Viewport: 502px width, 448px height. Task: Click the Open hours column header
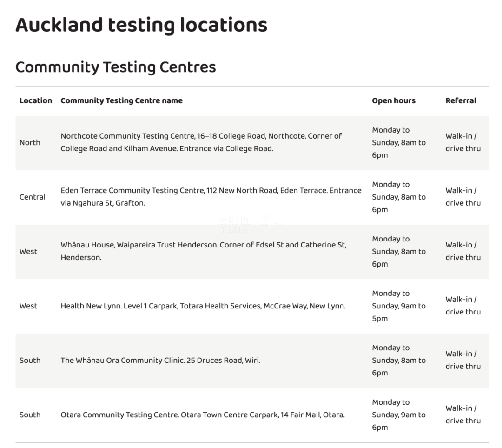[x=394, y=100]
